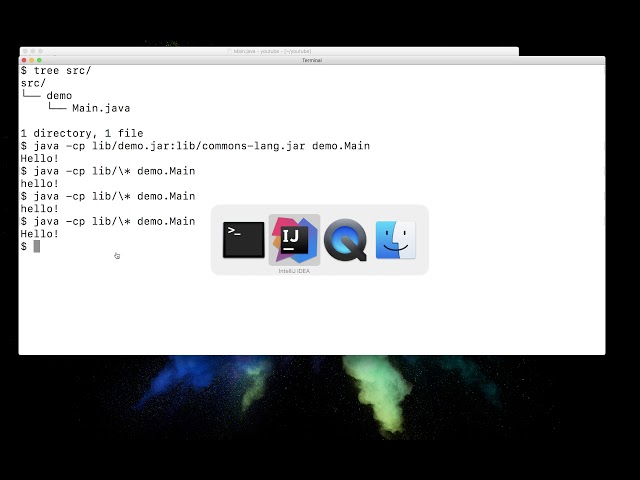The image size is (640, 480).
Task: Click the "1 directory, 1 file" summary line
Action: pos(81,133)
